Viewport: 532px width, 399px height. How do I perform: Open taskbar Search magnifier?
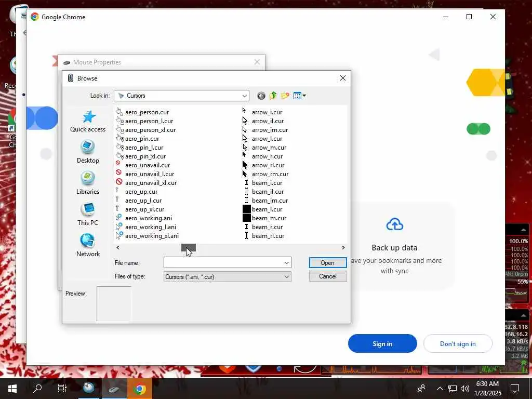37,388
